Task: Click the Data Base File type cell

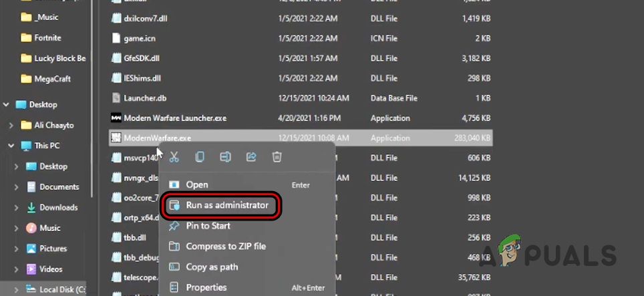Action: coord(394,98)
